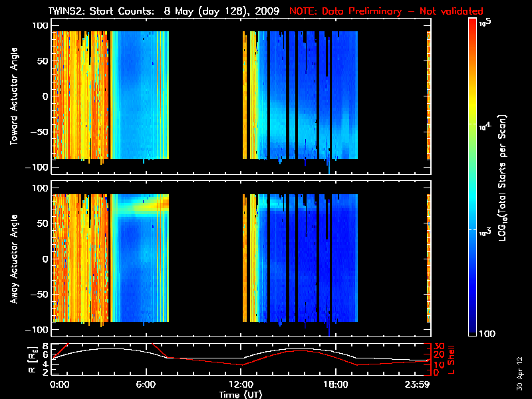Click the '6:00' tick label on time axis
Image resolution: width=532 pixels, height=399 pixels.
[146, 385]
